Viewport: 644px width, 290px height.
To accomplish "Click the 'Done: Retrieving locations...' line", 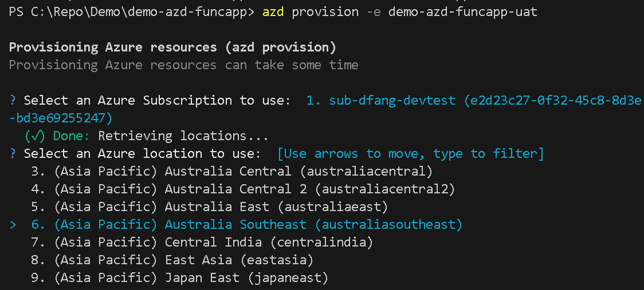I will pos(147,136).
